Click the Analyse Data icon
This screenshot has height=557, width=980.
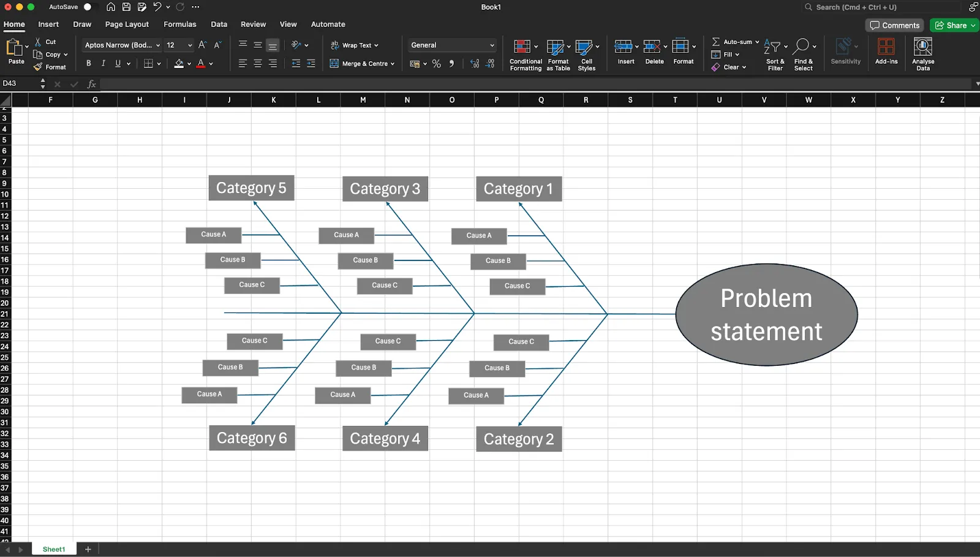(922, 47)
